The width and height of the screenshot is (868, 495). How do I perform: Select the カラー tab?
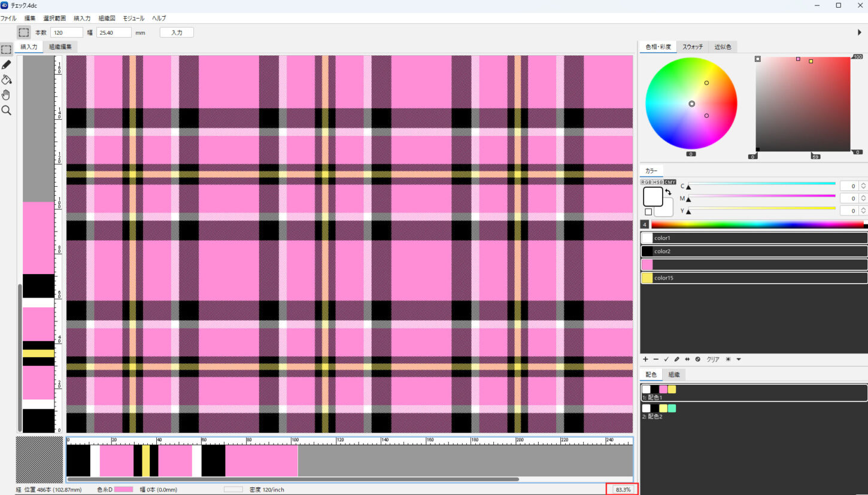pos(651,171)
